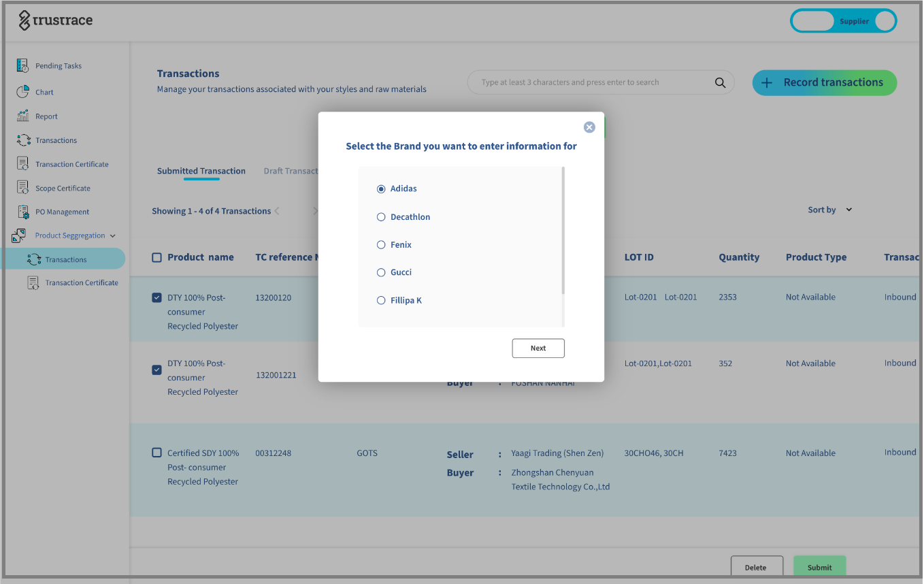This screenshot has width=924, height=584.
Task: Click TC reference 00312248
Action: [273, 453]
